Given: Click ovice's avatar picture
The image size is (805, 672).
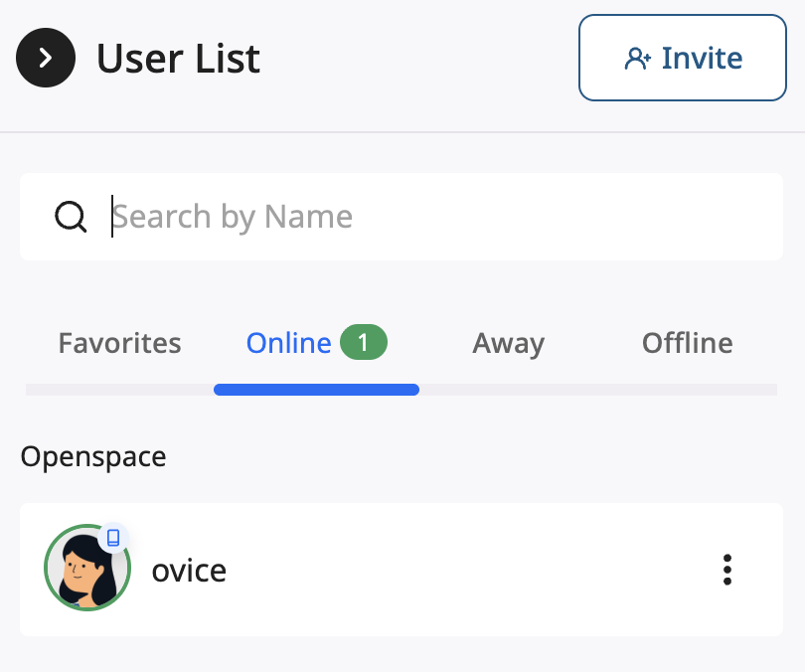Looking at the screenshot, I should click(x=87, y=569).
